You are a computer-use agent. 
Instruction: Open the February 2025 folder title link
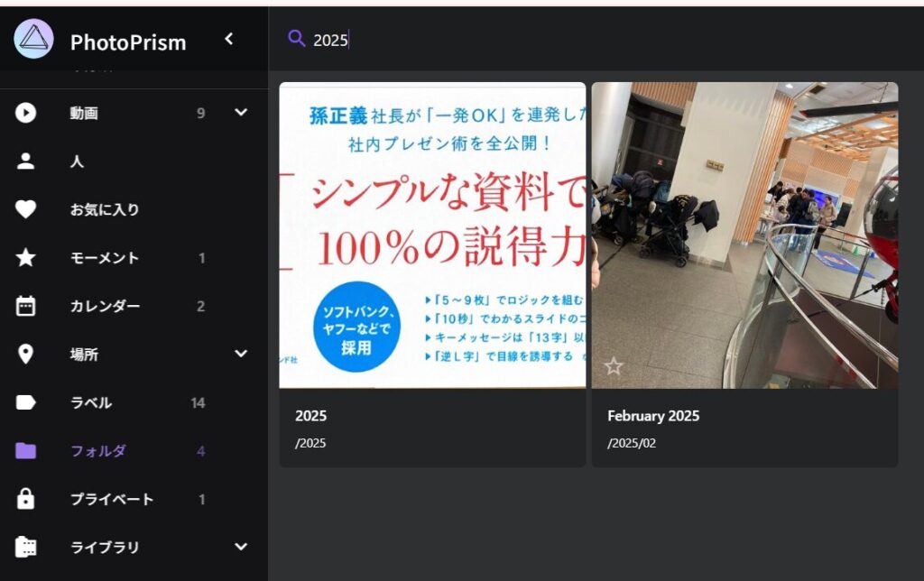pos(653,415)
